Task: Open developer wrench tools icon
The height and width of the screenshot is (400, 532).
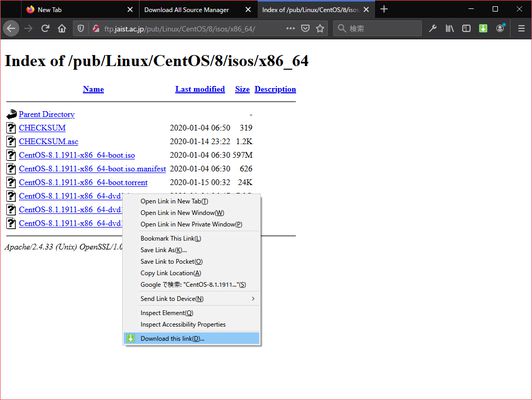Action: pos(433,28)
